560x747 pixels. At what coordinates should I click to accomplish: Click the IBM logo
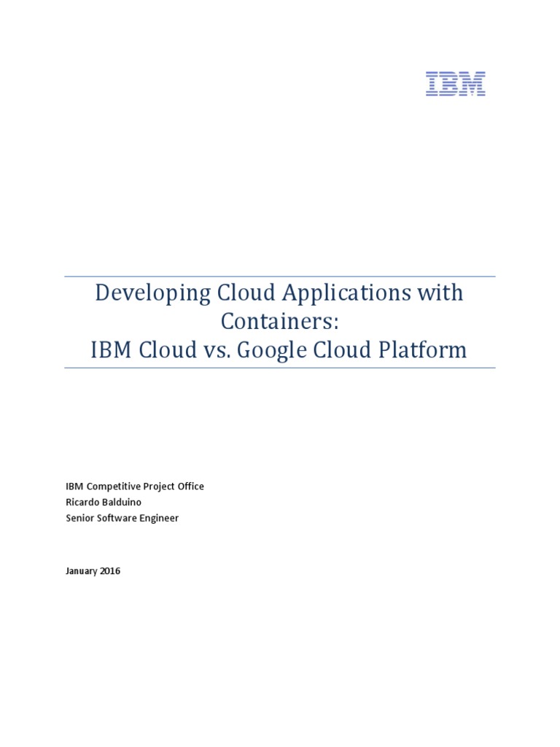(x=455, y=84)
